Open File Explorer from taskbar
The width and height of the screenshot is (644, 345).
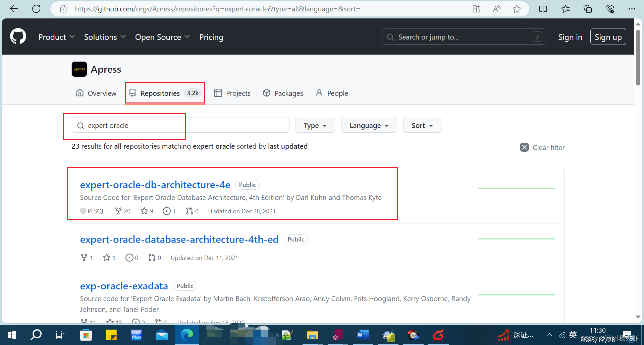[312, 335]
